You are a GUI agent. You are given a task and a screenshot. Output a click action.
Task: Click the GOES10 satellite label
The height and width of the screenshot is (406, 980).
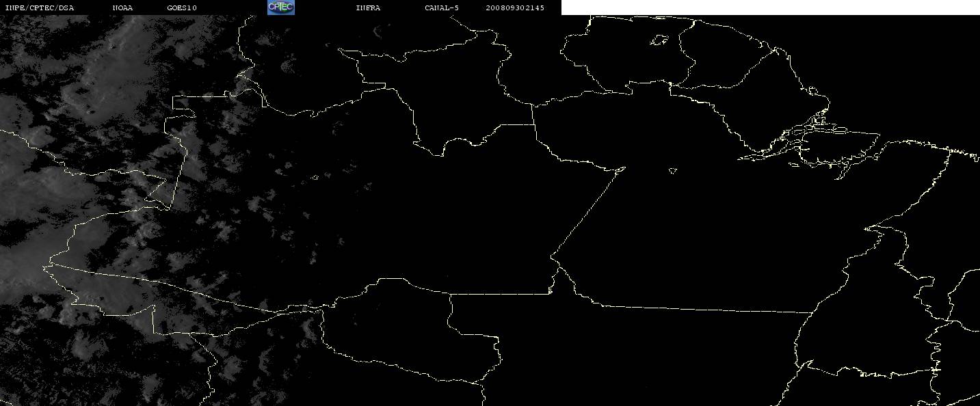tap(182, 8)
